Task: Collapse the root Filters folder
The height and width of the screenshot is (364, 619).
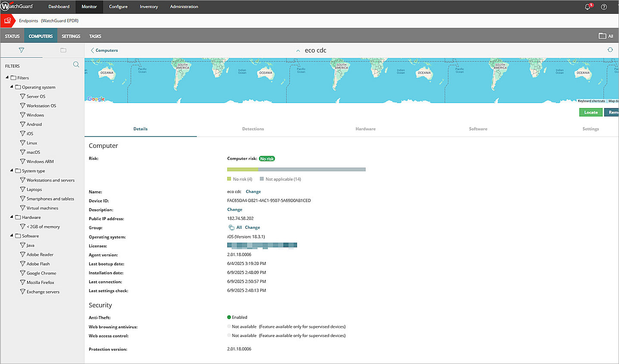Action: pyautogui.click(x=7, y=78)
